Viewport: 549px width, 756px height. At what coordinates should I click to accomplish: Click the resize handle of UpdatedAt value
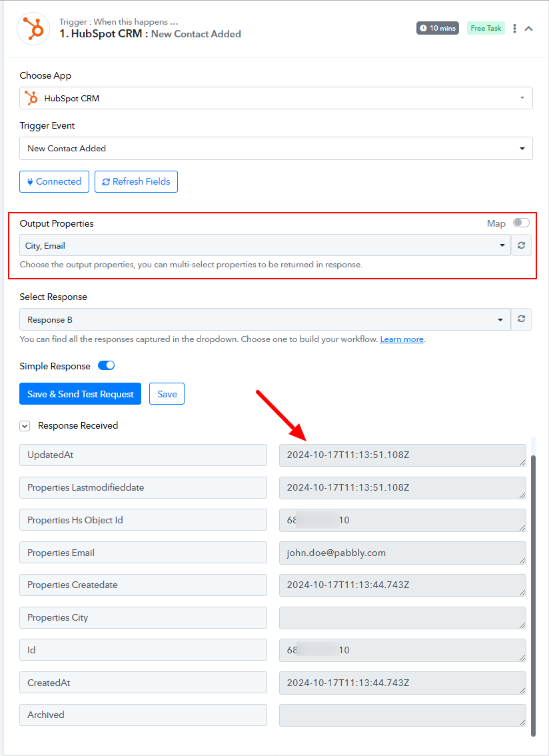[x=522, y=463]
